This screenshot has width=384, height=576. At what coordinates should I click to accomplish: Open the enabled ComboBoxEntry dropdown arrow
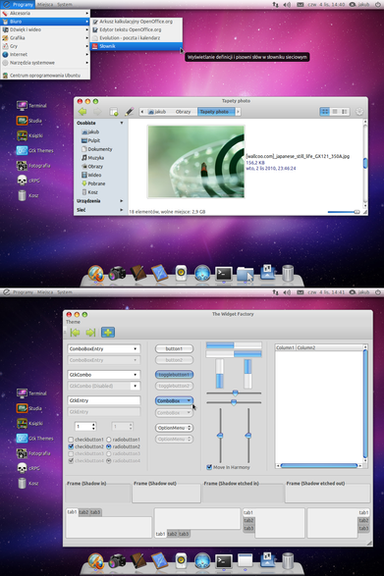point(135,349)
